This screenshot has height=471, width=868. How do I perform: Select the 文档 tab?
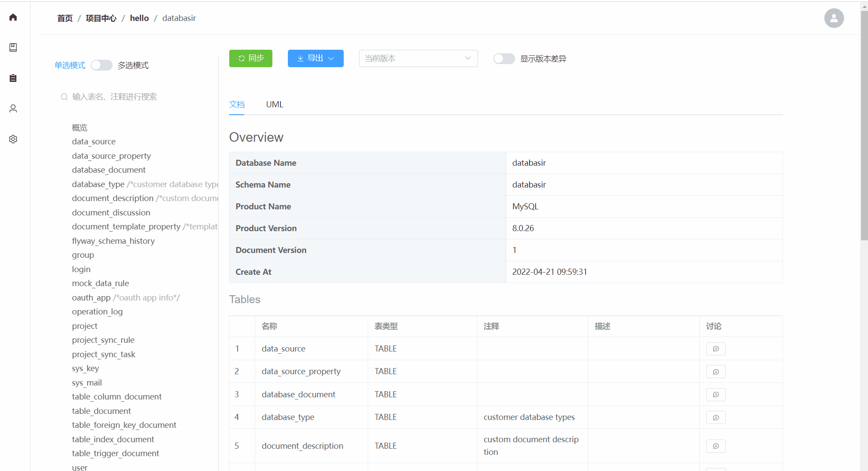[237, 105]
